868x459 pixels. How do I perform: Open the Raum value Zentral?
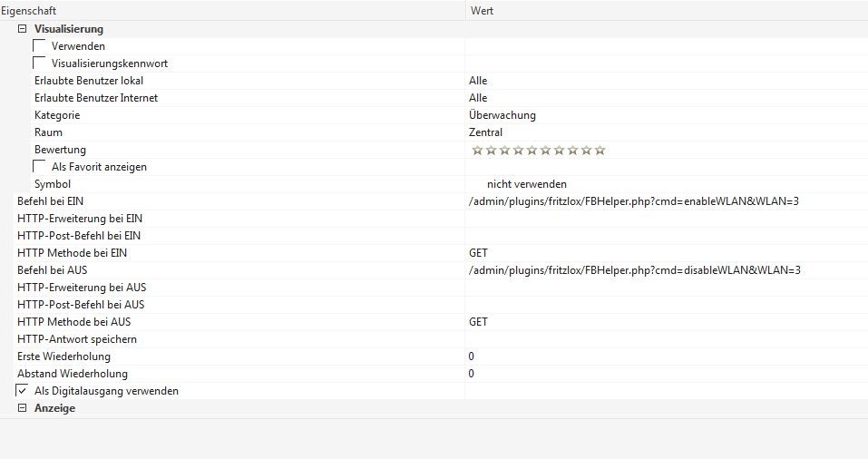pyautogui.click(x=485, y=132)
